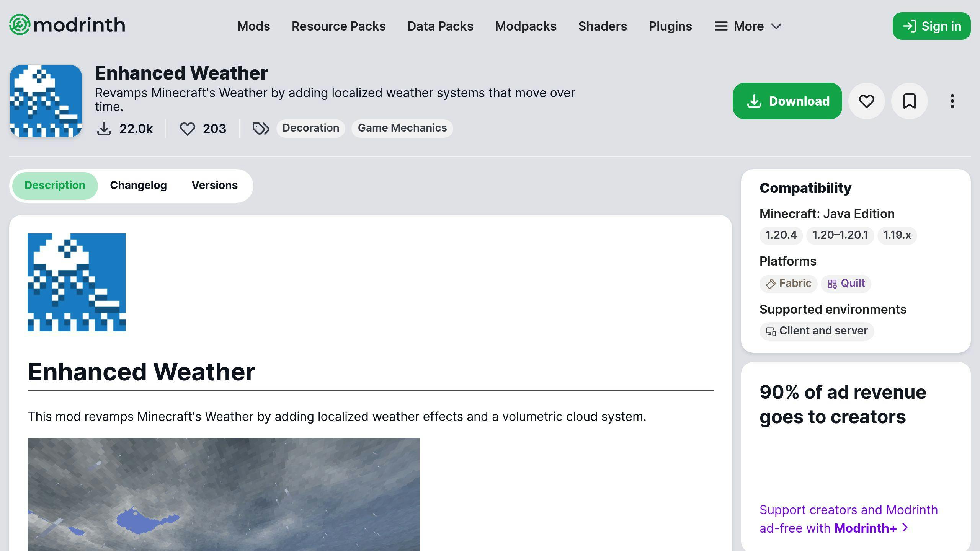Select the Quilt platform tag
Viewport: 980px width, 551px height.
(x=846, y=284)
